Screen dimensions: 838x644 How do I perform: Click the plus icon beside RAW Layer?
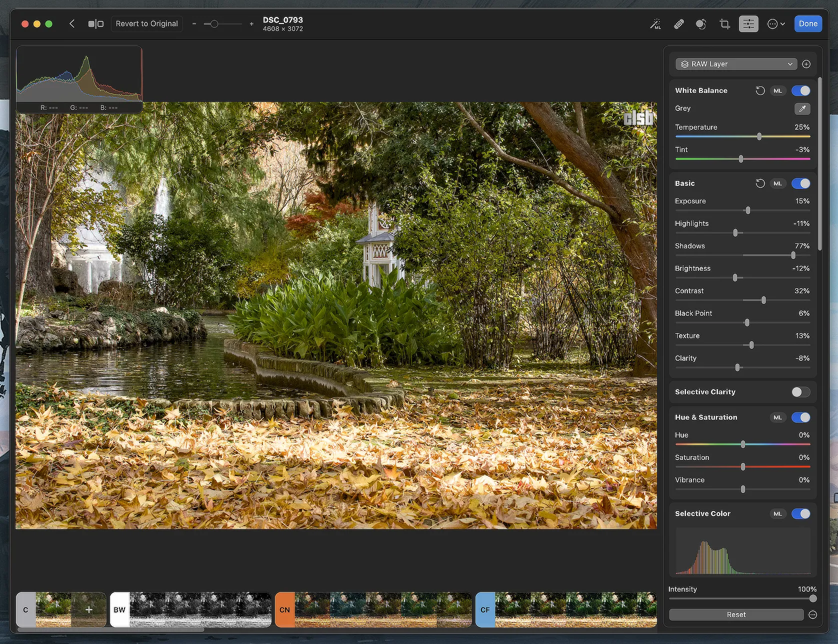pos(806,64)
